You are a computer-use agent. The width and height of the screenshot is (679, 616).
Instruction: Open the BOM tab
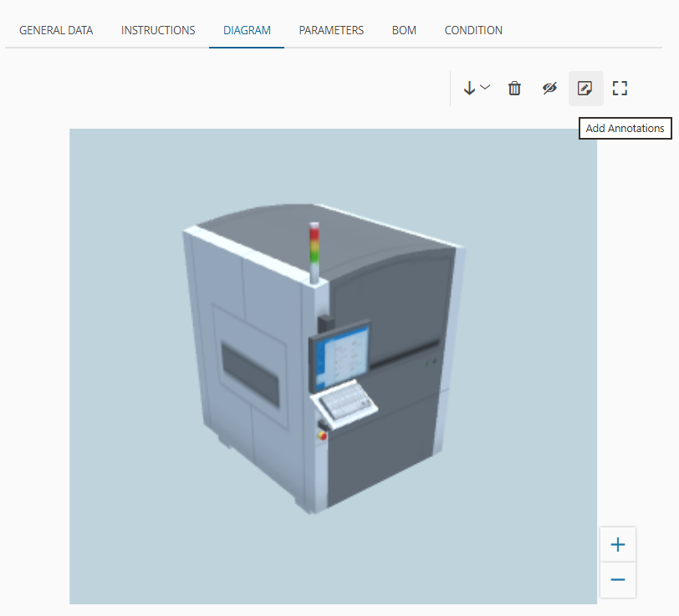pyautogui.click(x=404, y=30)
